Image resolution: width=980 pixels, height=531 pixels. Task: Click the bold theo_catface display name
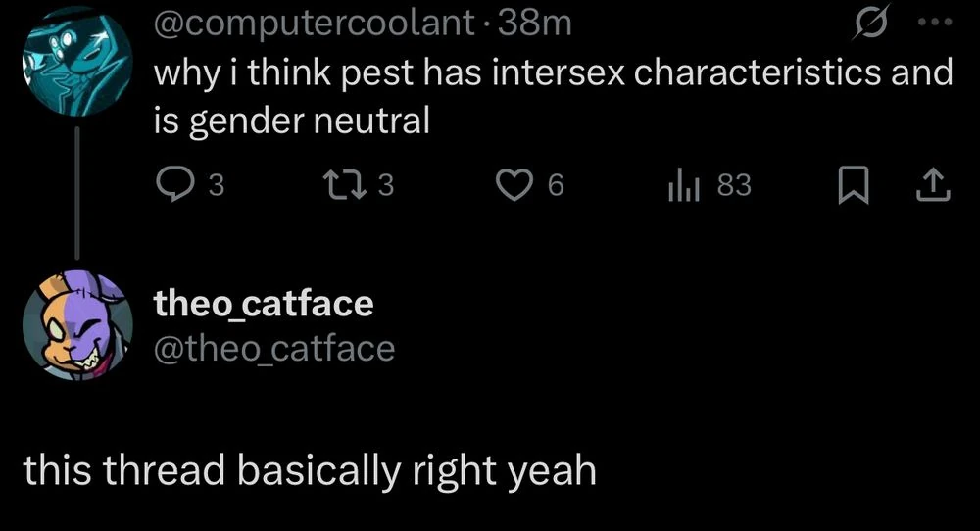click(264, 304)
